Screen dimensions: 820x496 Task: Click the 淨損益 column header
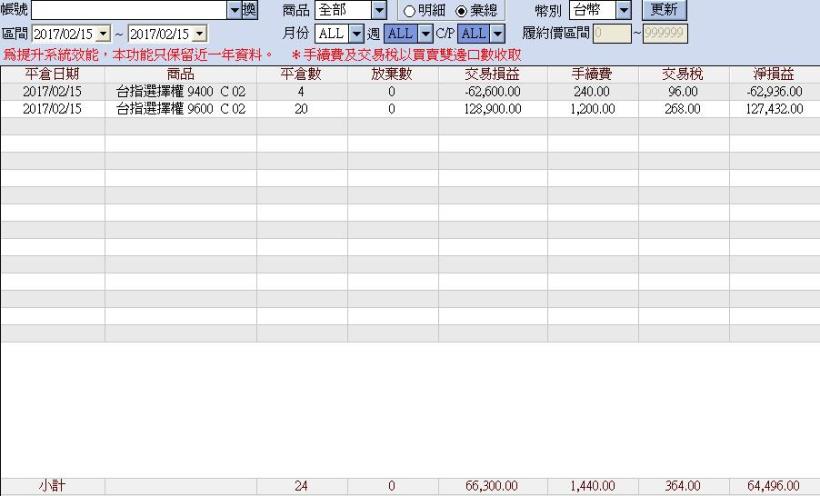(773, 74)
